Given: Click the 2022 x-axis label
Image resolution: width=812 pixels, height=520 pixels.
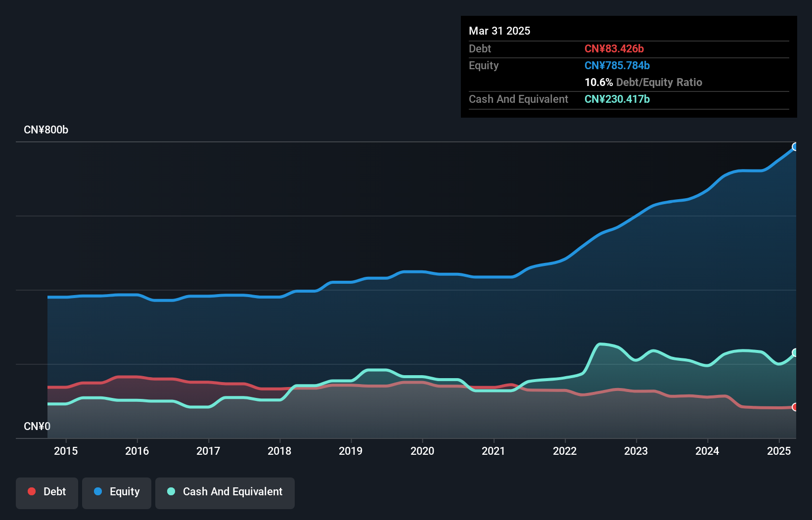Looking at the screenshot, I should [x=565, y=451].
